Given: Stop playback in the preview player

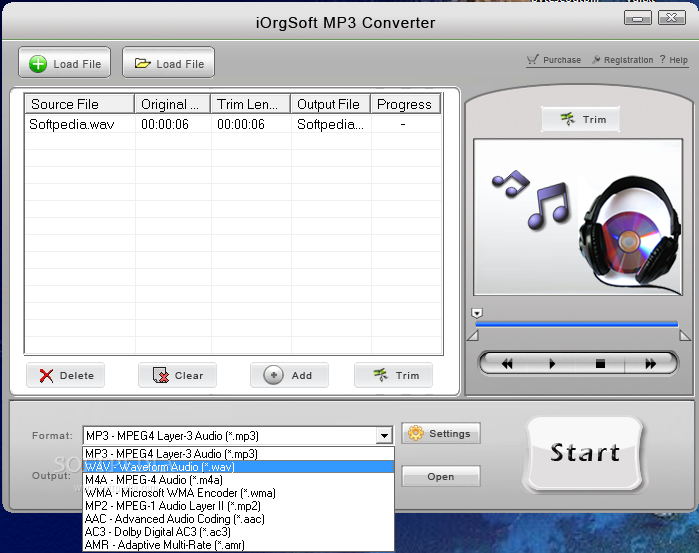Looking at the screenshot, I should pos(600,363).
